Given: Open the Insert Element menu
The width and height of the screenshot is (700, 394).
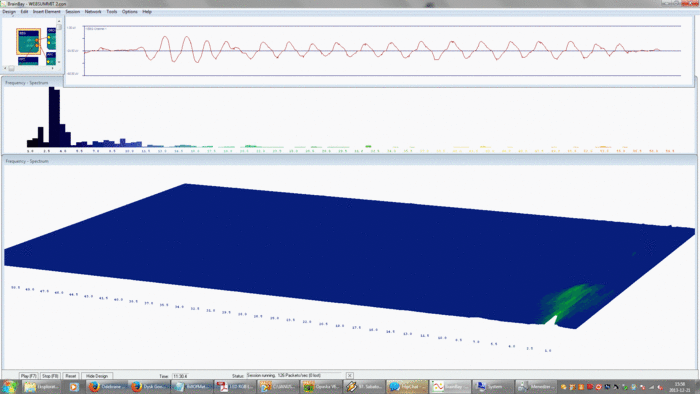Looking at the screenshot, I should 46,12.
